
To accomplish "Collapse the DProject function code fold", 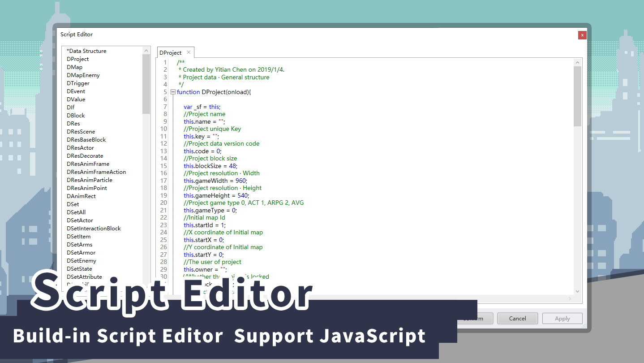I will (173, 92).
